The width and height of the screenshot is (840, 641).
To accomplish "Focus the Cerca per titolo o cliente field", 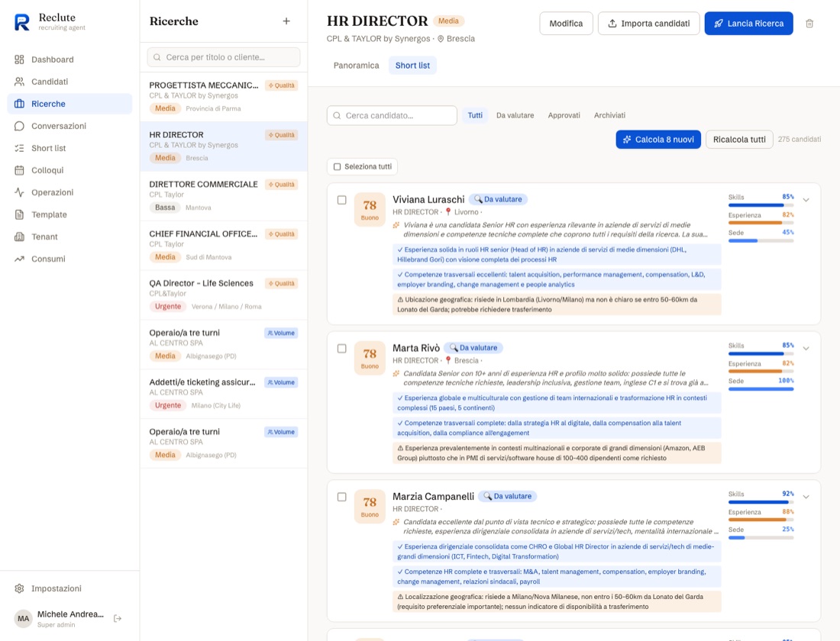I will 224,57.
